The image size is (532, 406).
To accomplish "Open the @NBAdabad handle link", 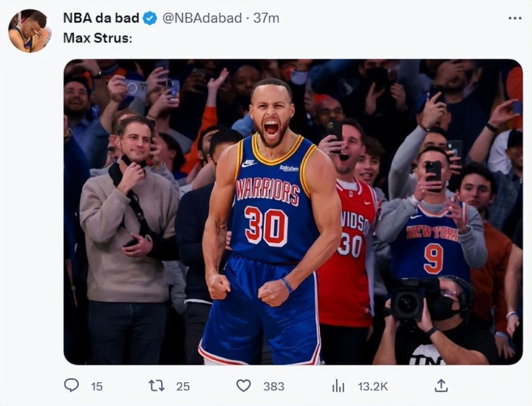I will tap(202, 18).
